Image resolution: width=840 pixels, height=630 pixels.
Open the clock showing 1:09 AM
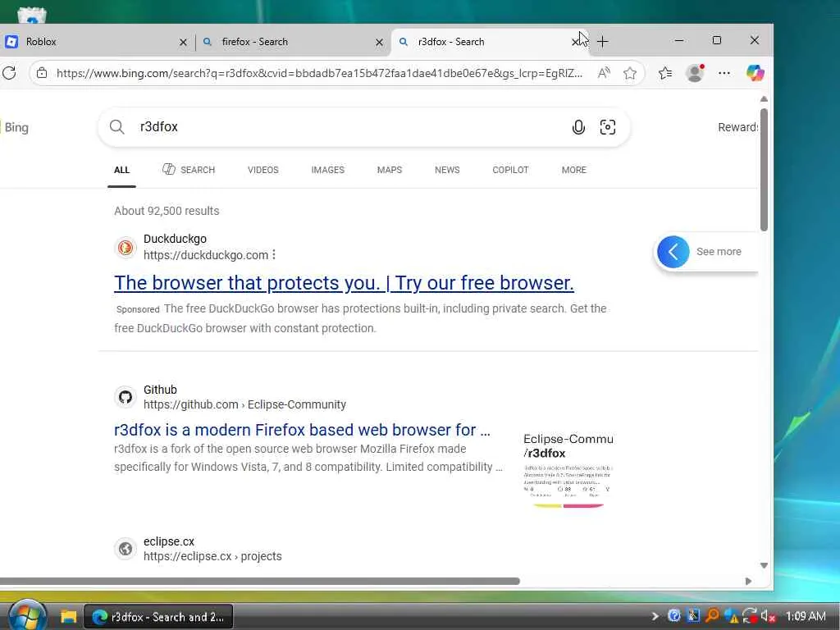coord(806,616)
